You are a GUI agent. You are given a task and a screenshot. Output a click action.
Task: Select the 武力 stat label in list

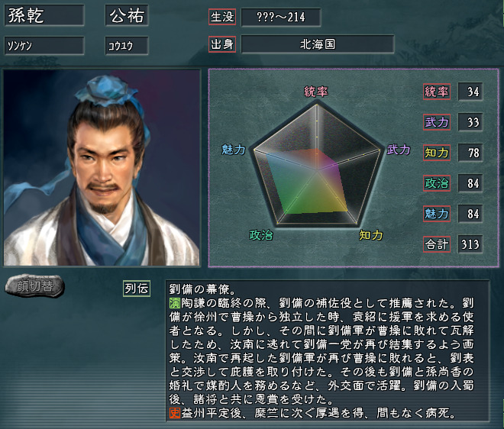coord(437,122)
